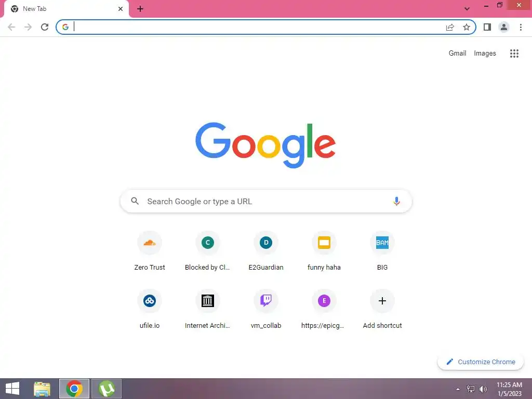This screenshot has height=399, width=532.
Task: Open the Gmail link
Action: click(x=457, y=54)
